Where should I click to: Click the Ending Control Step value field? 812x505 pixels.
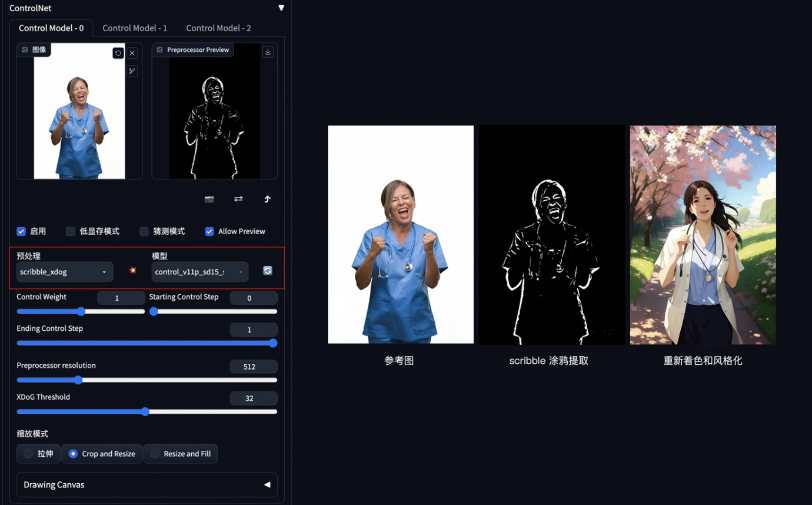[x=253, y=330]
